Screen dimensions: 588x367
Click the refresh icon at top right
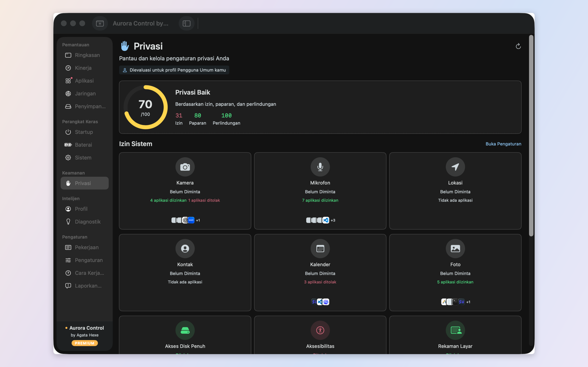click(518, 46)
